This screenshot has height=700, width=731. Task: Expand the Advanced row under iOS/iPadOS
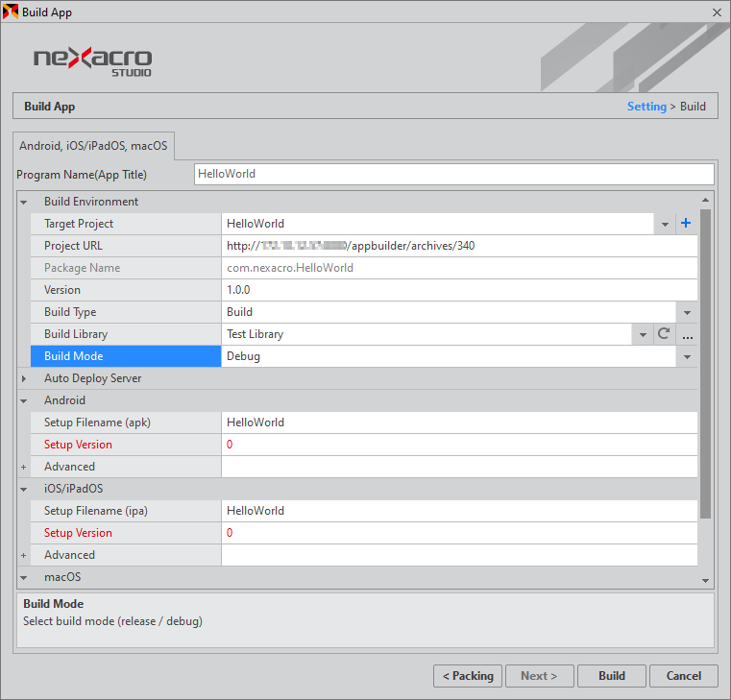pos(24,555)
